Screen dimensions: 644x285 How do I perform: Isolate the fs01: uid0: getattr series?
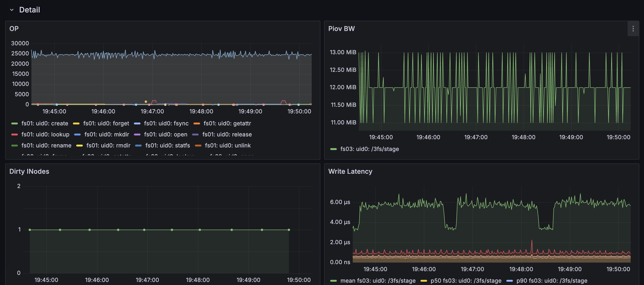click(227, 123)
